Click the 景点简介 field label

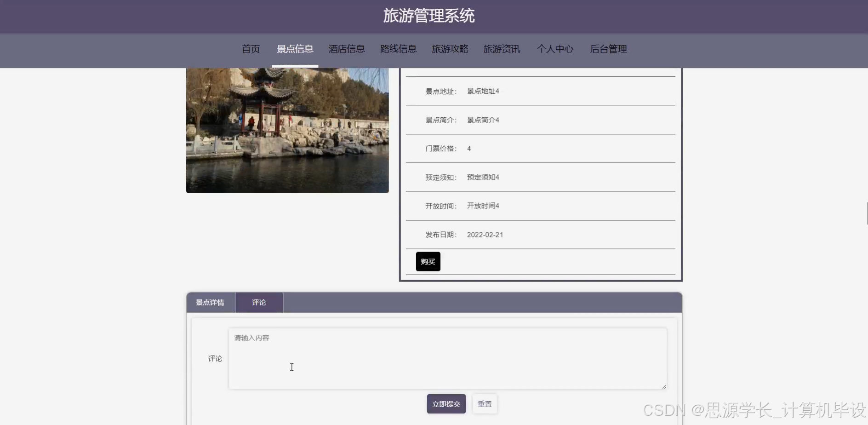pyautogui.click(x=441, y=120)
